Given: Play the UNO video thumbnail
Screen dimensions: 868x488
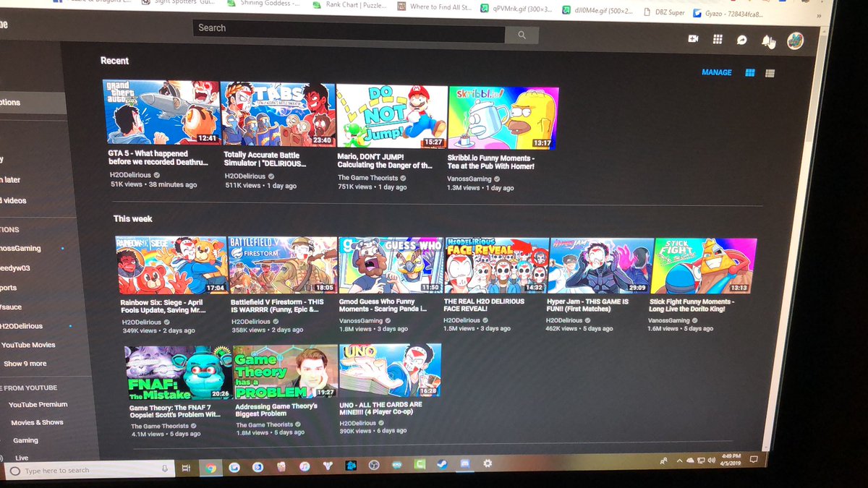Looking at the screenshot, I should [x=390, y=371].
